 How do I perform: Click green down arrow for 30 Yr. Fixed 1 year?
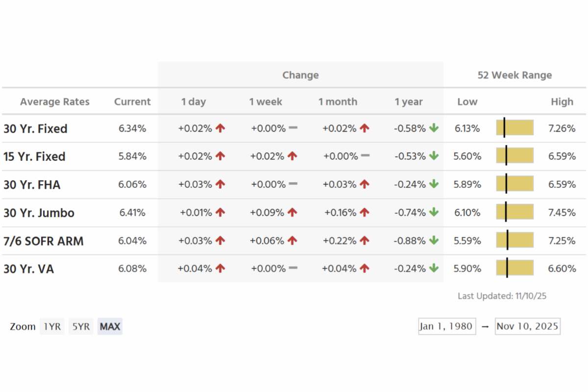[x=434, y=128]
